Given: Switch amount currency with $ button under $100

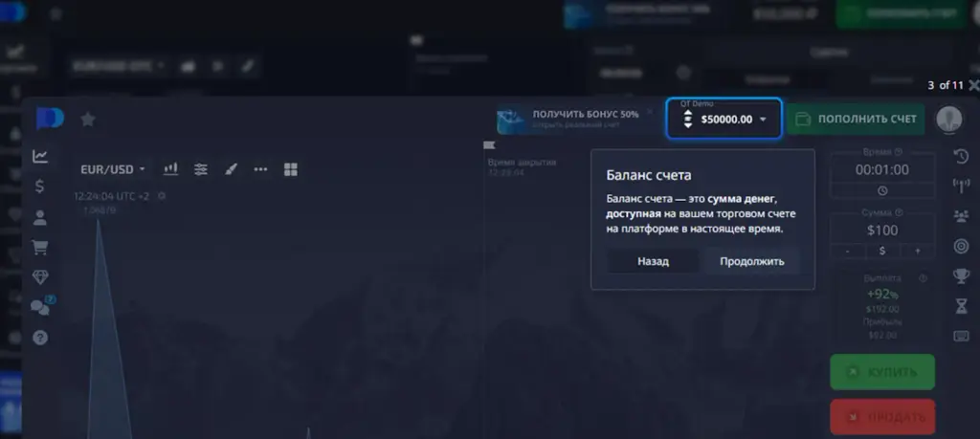Looking at the screenshot, I should tap(882, 251).
